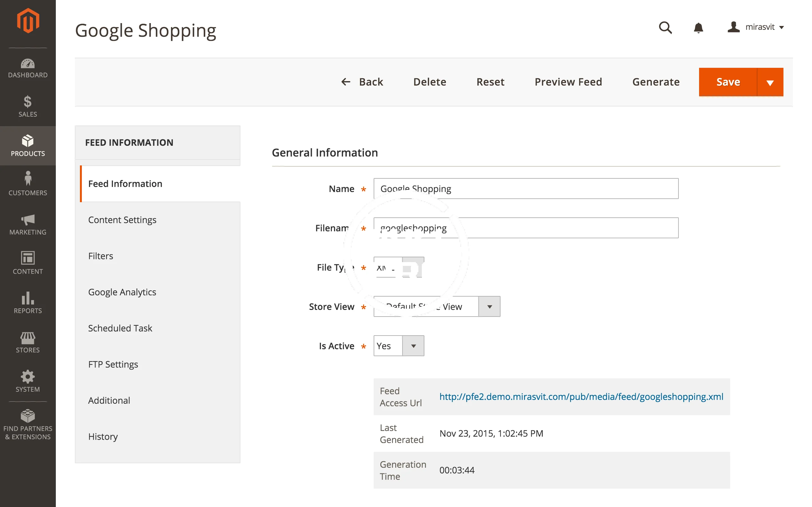Viewport: 812px width, 507px height.
Task: Switch to the Content Settings tab
Action: [x=122, y=220]
